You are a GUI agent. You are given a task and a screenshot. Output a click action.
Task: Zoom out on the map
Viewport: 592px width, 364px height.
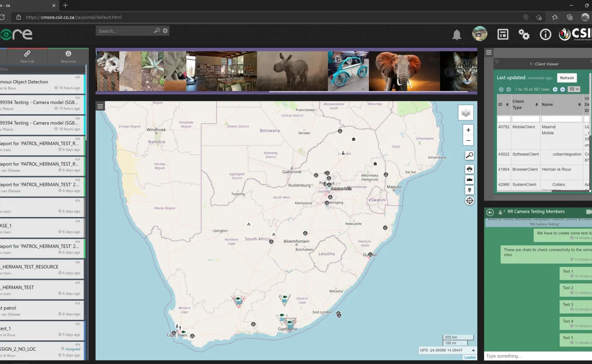[468, 140]
